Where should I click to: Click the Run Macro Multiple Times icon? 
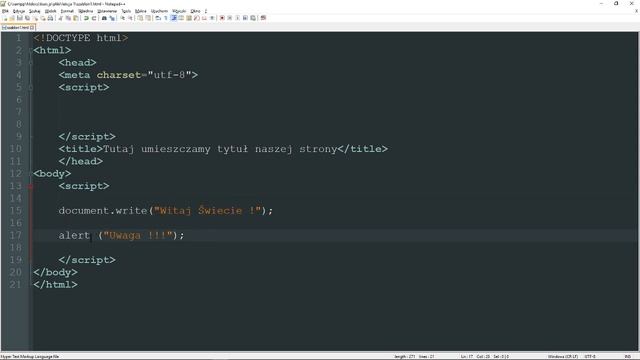(x=245, y=18)
